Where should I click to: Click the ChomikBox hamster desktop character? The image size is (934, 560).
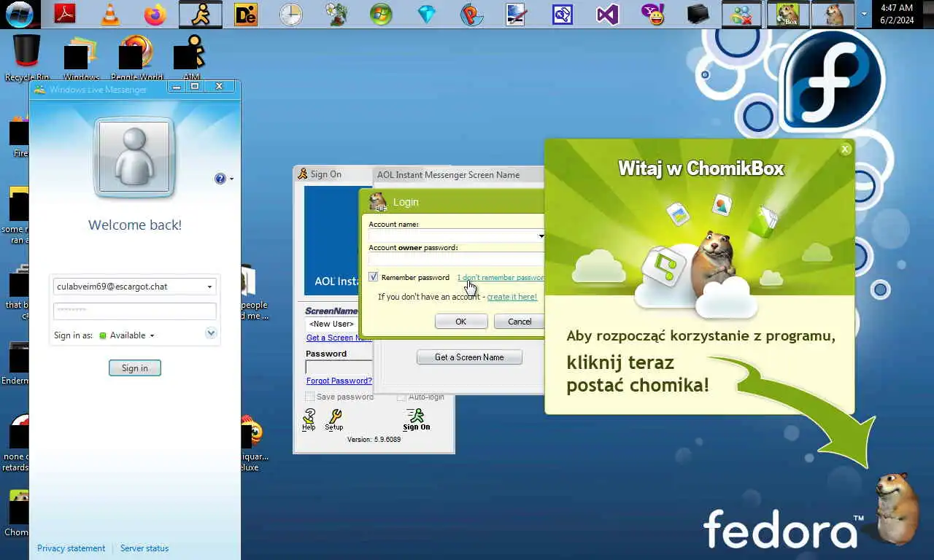(898, 507)
